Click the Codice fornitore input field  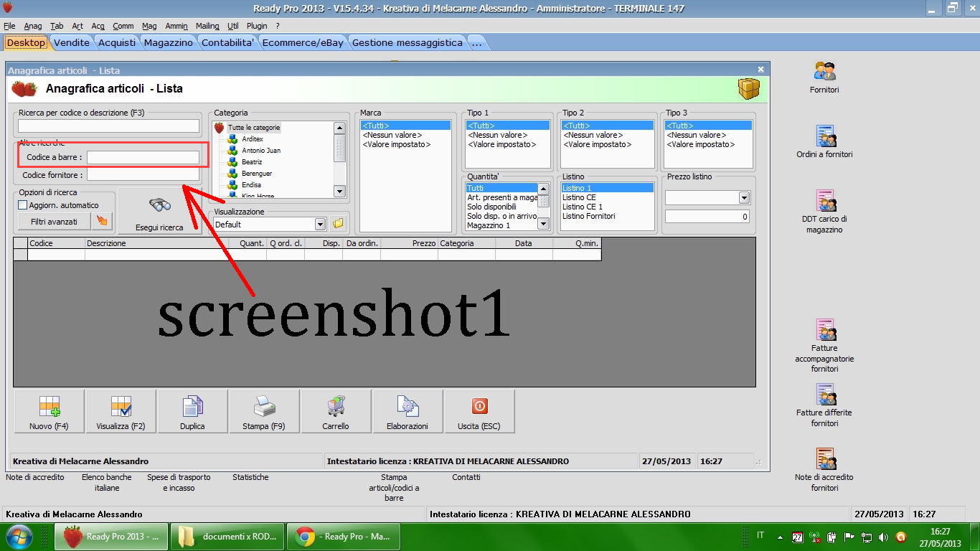click(143, 174)
